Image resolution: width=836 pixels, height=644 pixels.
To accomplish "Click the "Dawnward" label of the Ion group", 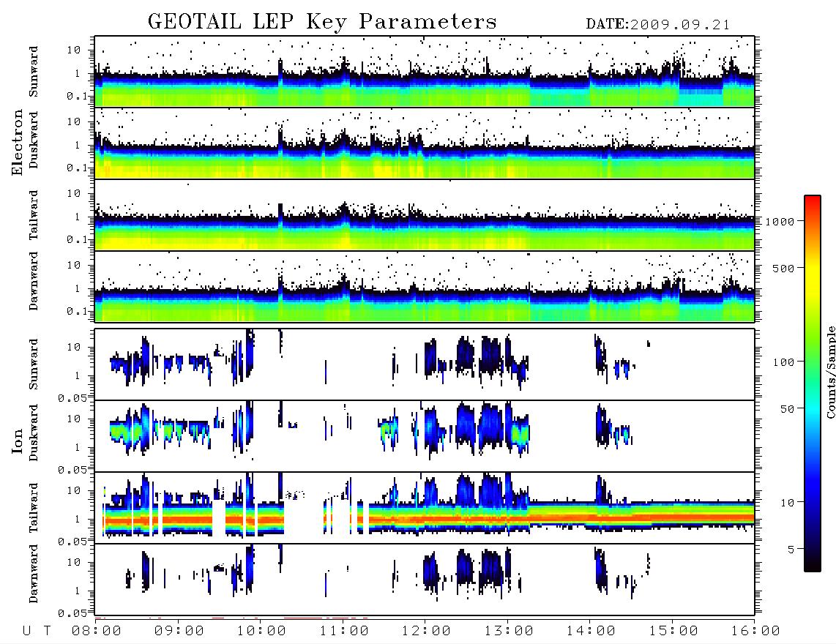I will tap(34, 574).
